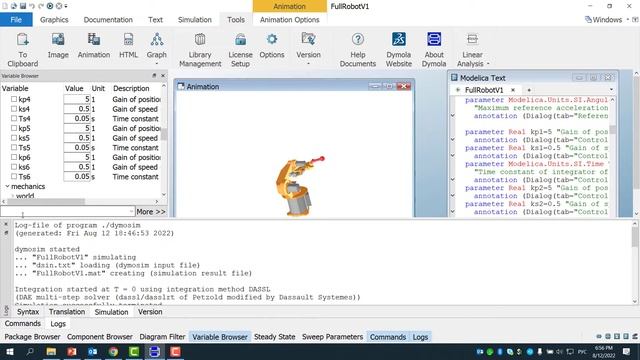The width and height of the screenshot is (640, 360).
Task: Click the Version ribbon icon
Action: coord(308,40)
